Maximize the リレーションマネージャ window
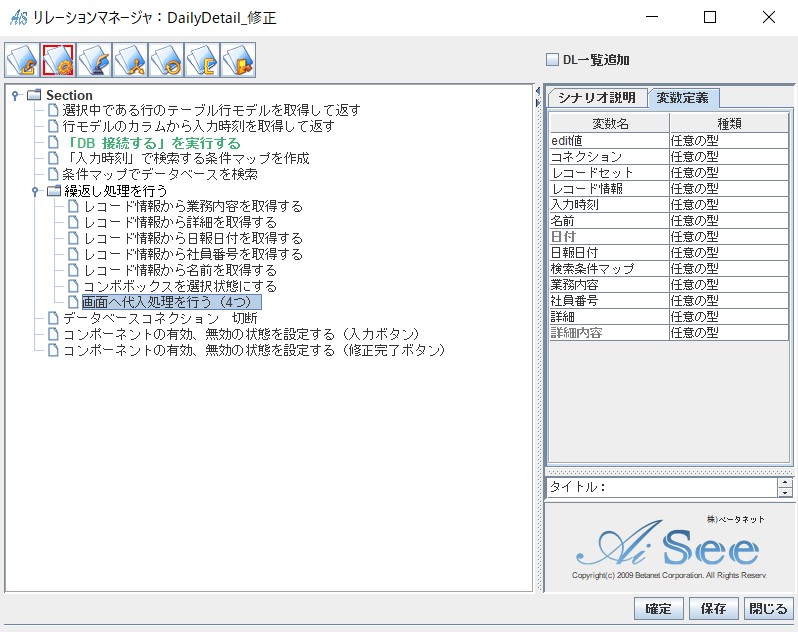 click(710, 17)
